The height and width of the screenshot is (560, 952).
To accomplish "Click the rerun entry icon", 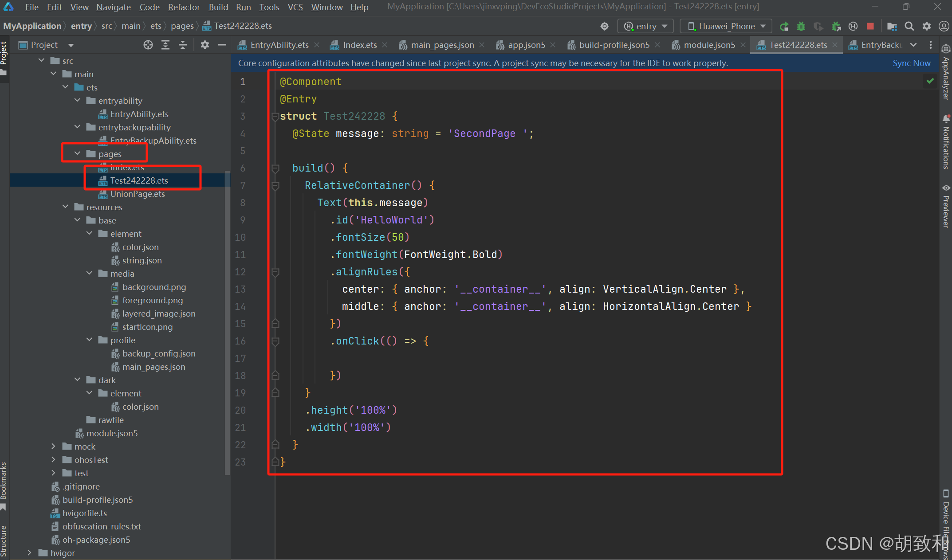I will (x=784, y=27).
